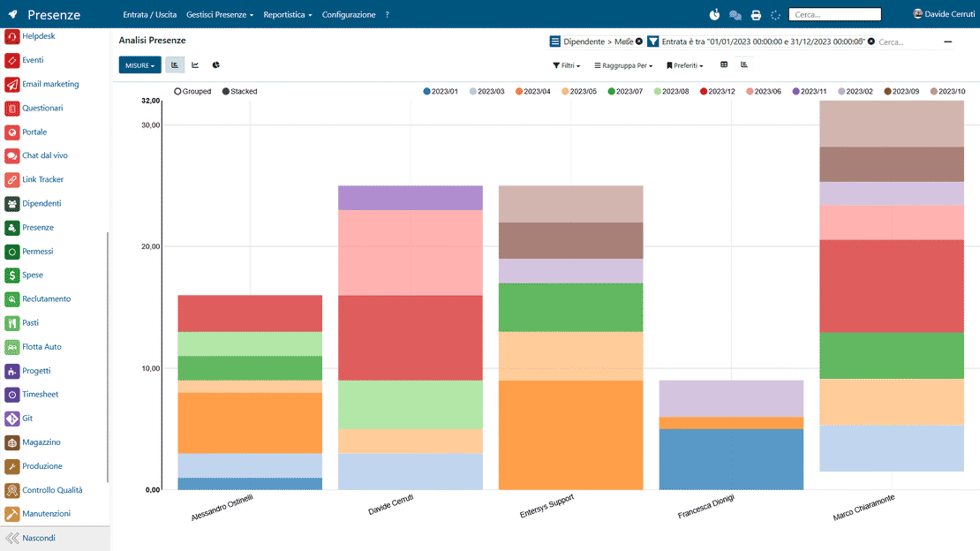Screen dimensions: 980x551
Task: Open the Controllo Qualità app
Action: click(x=44, y=490)
